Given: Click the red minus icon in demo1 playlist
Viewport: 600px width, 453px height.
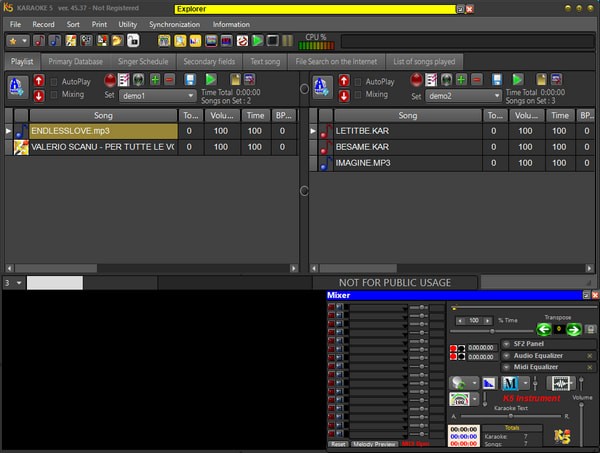Looking at the screenshot, I should click(x=171, y=79).
